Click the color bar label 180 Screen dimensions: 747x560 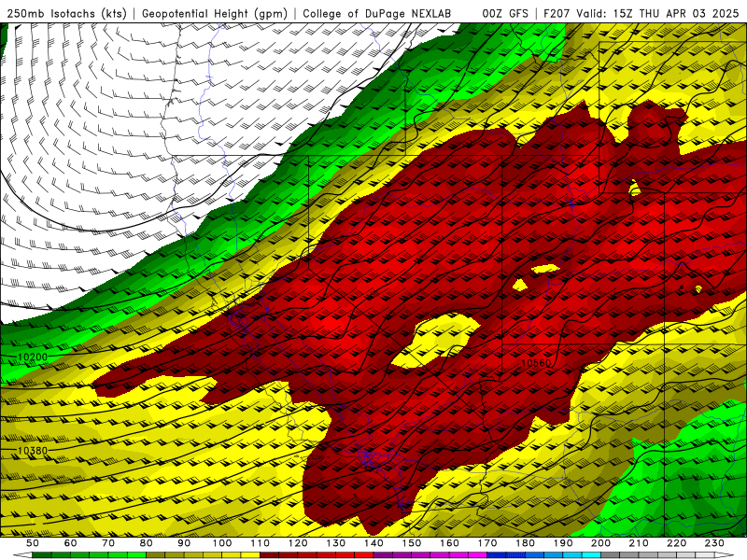525,543
